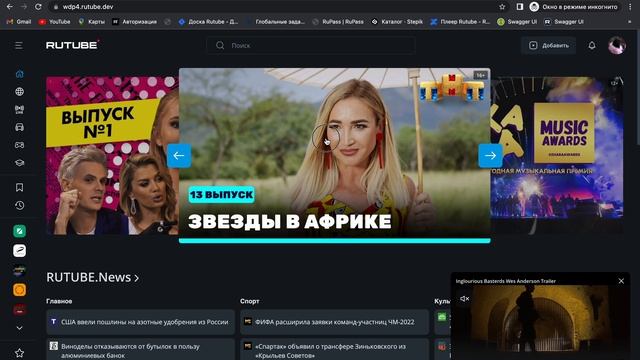The height and width of the screenshot is (360, 640).
Task: Expand more channels chevron in sidebar
Action: click(x=19, y=328)
